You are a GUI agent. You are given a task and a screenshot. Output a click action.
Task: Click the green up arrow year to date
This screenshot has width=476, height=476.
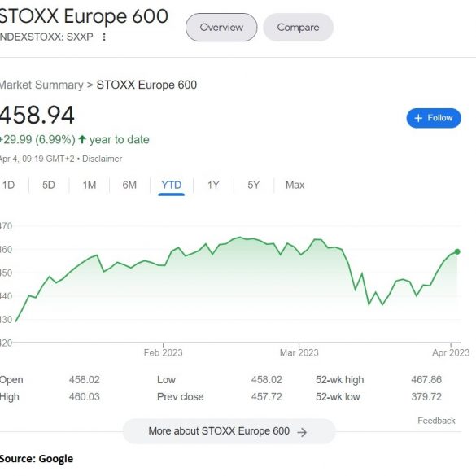(x=82, y=139)
